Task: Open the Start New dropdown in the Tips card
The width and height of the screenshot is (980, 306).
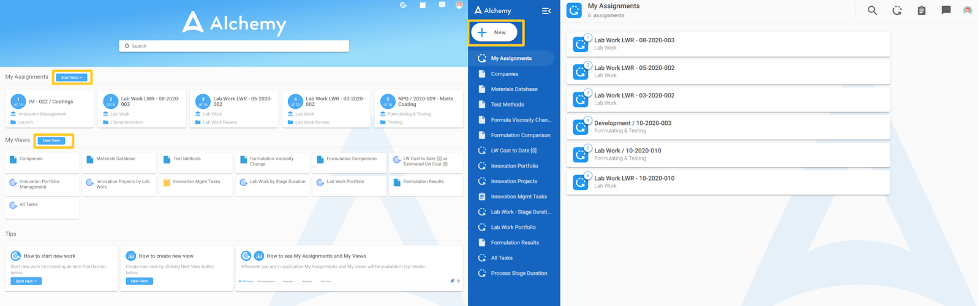Action: pyautogui.click(x=26, y=281)
